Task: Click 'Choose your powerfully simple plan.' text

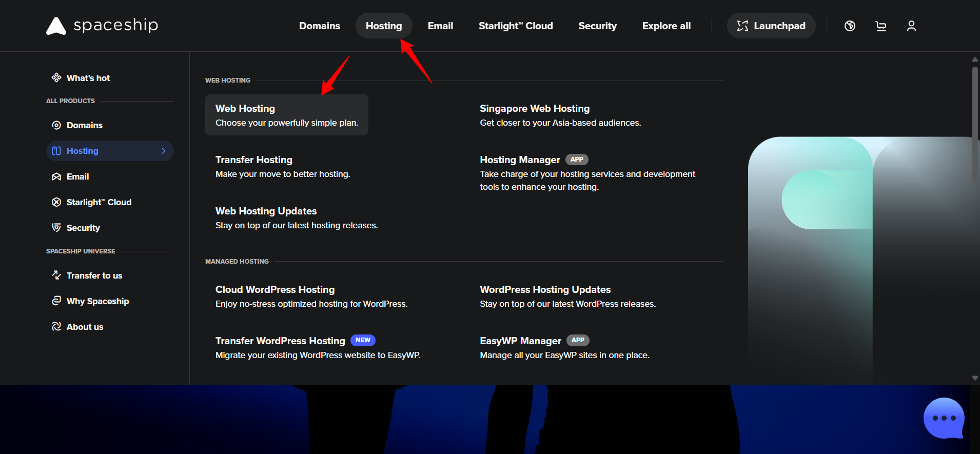Action: tap(287, 123)
